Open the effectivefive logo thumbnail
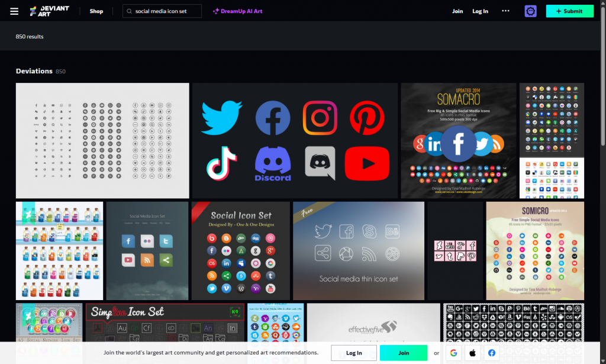This screenshot has width=606, height=364. pyautogui.click(x=373, y=322)
